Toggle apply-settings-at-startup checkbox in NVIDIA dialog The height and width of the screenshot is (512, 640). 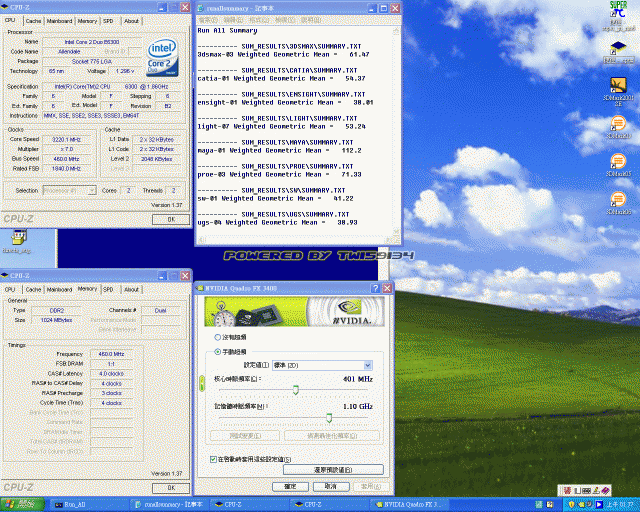[213, 459]
